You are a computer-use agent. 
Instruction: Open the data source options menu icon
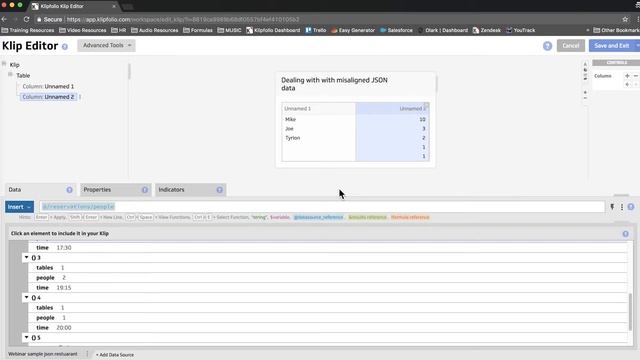[x=87, y=354]
